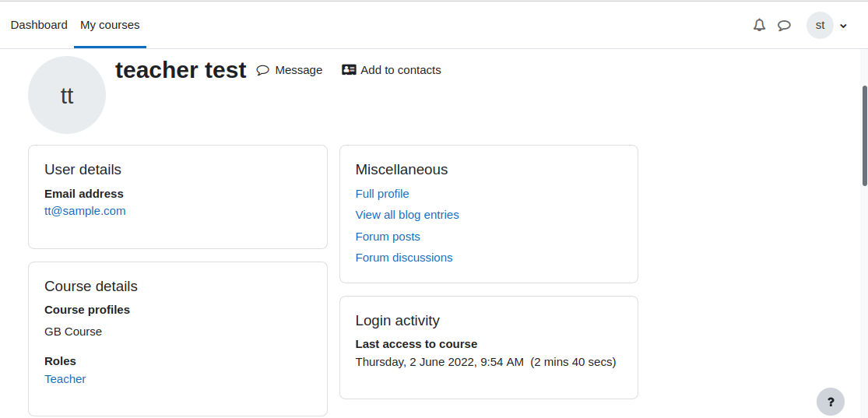Click the help question mark button
This screenshot has width=868, height=418.
pyautogui.click(x=831, y=402)
